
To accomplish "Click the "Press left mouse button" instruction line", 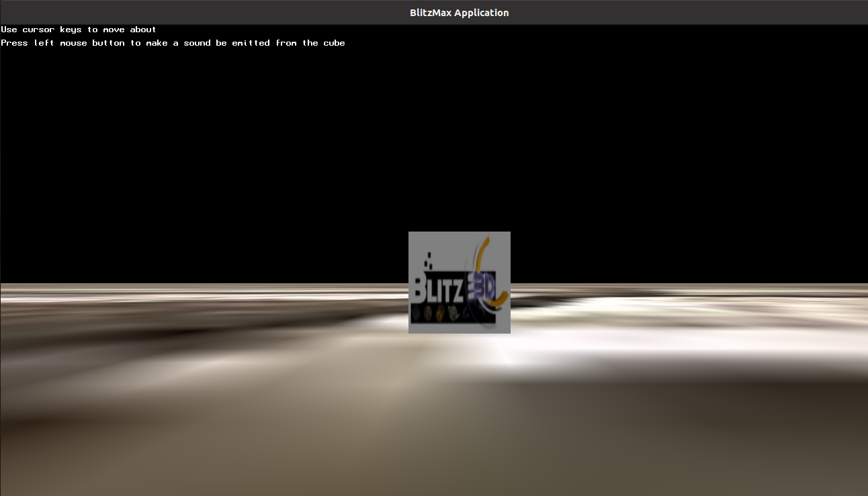I will click(173, 43).
